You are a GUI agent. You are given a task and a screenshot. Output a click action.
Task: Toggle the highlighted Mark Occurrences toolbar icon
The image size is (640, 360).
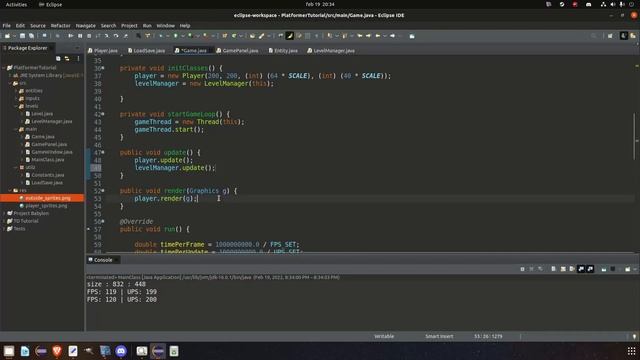click(x=289, y=36)
